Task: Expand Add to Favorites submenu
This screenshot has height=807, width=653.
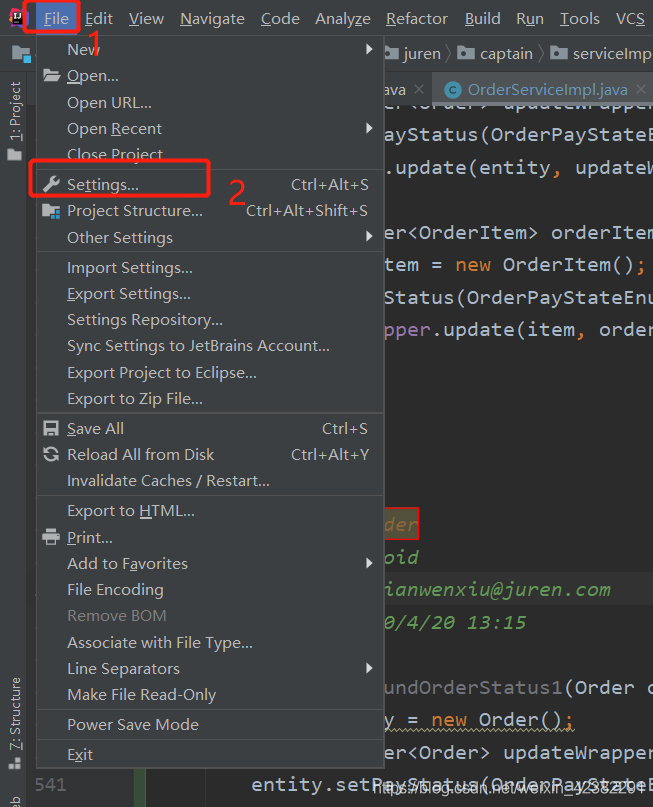Action: 210,563
